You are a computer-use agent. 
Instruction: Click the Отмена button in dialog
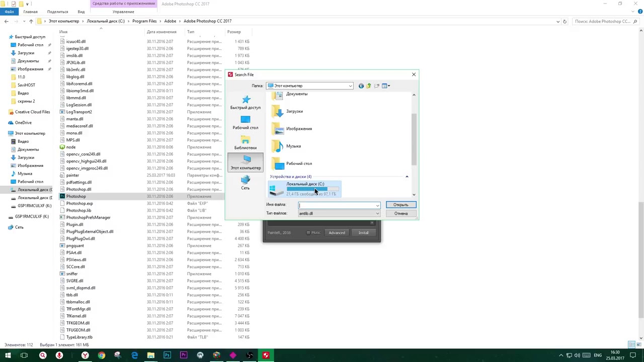(401, 214)
